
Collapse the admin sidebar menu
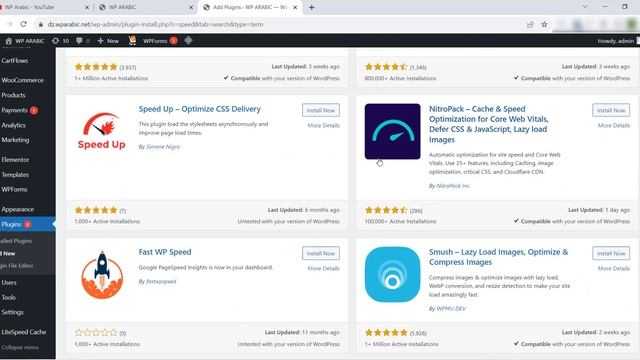tap(20, 347)
